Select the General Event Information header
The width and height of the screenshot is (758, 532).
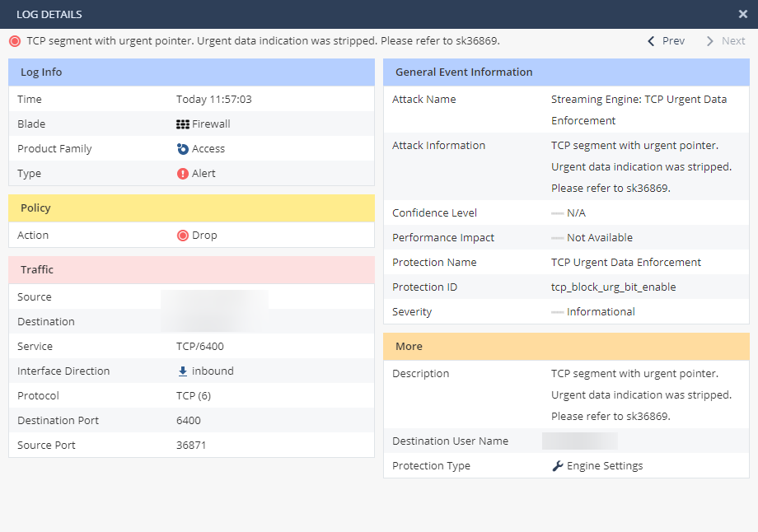point(566,72)
